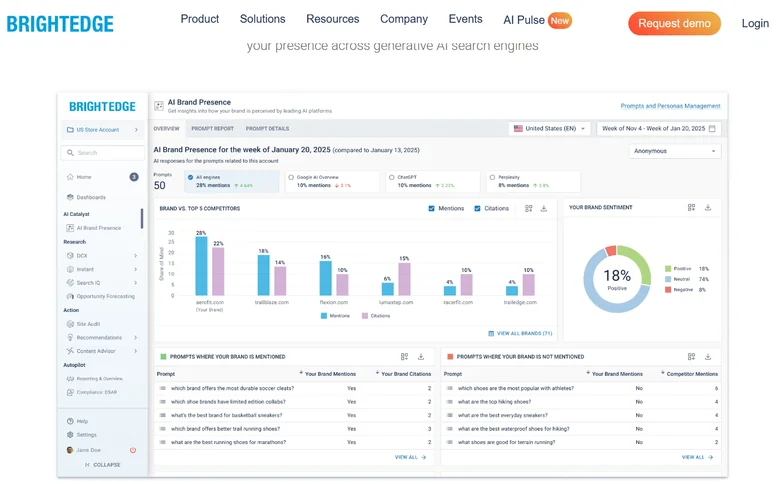The image size is (780, 484).
Task: Go to the Events page
Action: point(465,19)
